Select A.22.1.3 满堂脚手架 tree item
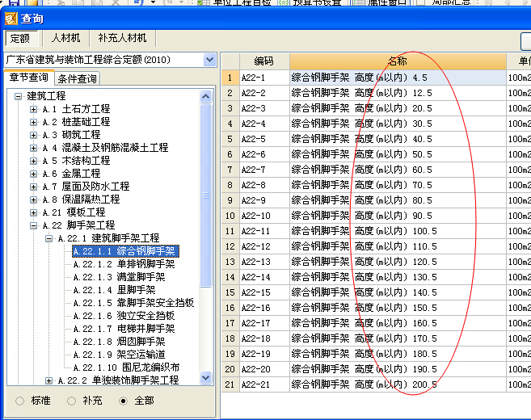The image size is (531, 420). pyautogui.click(x=119, y=277)
